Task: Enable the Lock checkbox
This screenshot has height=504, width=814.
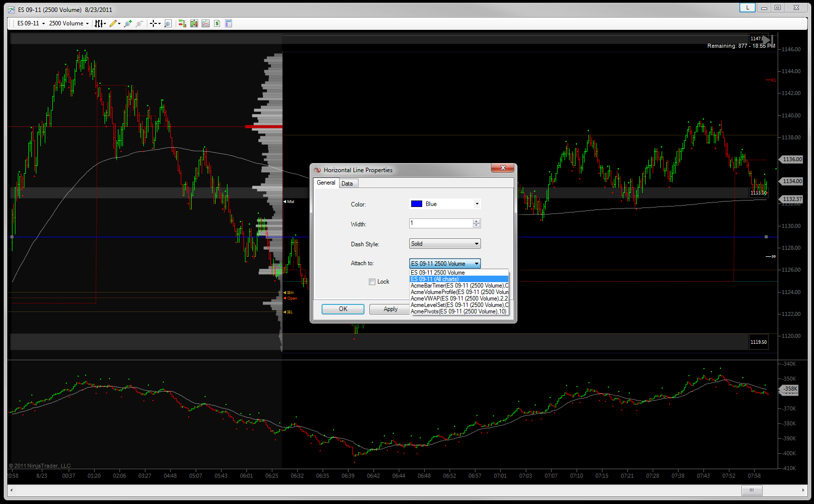Action: coord(372,282)
